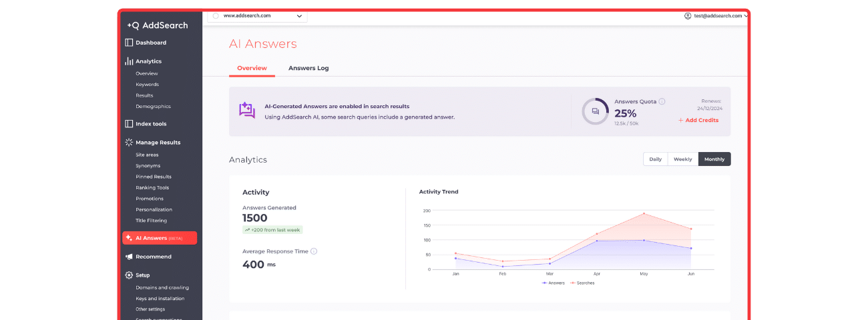Click the Answers Quota progress ring
Viewport: 868px width, 320px height.
coord(595,111)
